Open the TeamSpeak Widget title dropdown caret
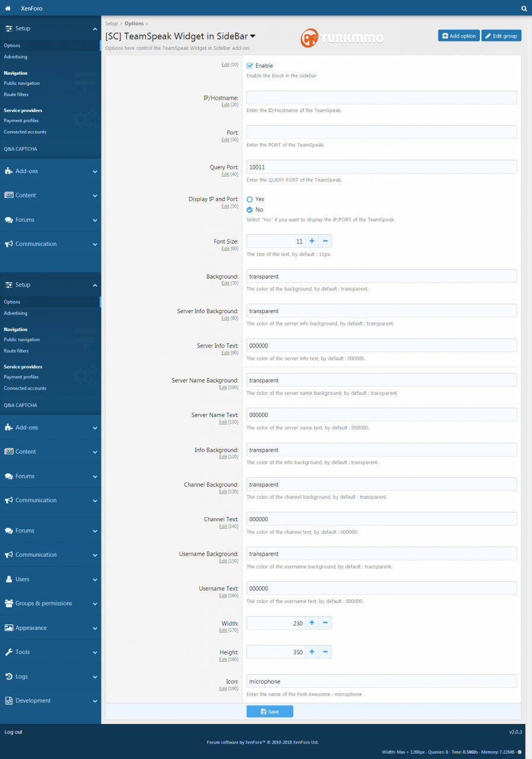 (253, 36)
